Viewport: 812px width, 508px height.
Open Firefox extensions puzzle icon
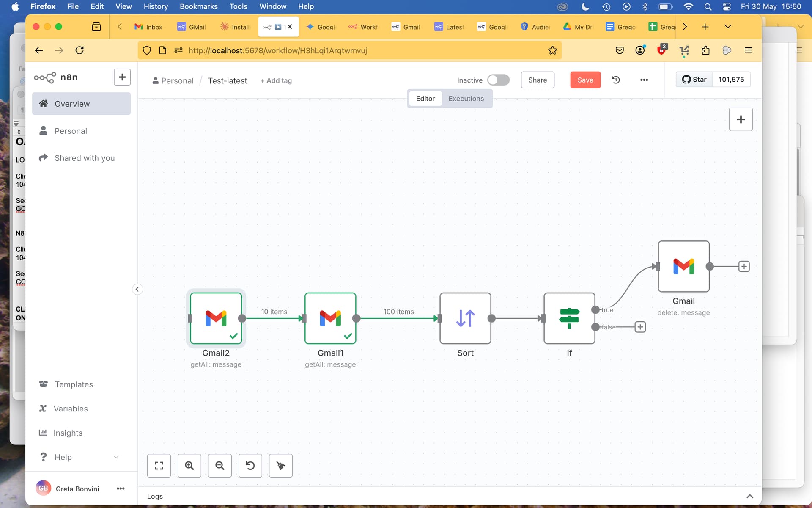coord(705,50)
